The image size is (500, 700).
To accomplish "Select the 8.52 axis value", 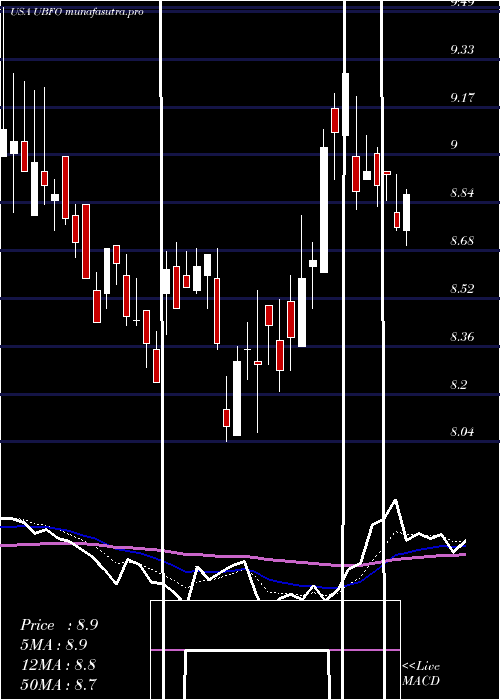I will click(462, 288).
